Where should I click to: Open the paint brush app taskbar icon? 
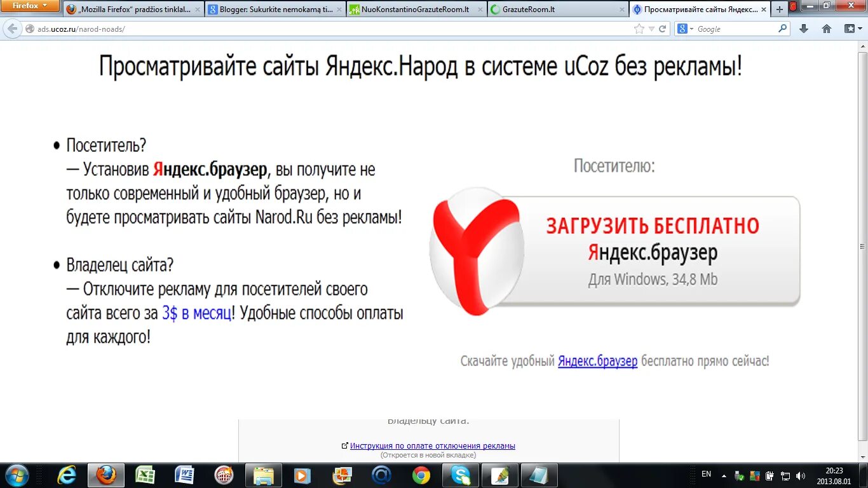coord(500,475)
